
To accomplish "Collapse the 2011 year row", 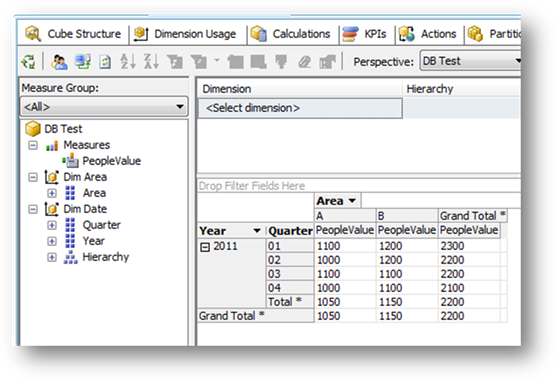I will coord(205,247).
